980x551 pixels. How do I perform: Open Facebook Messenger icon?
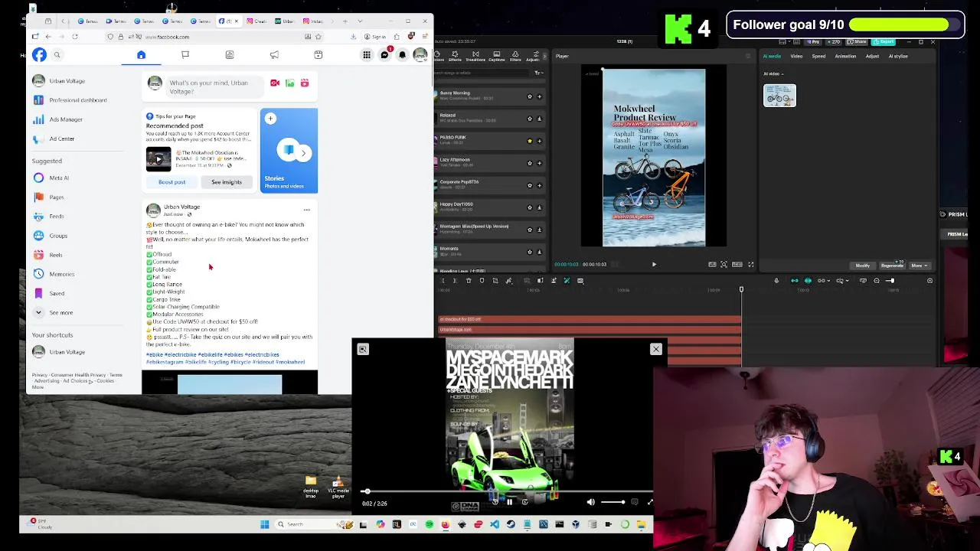384,55
